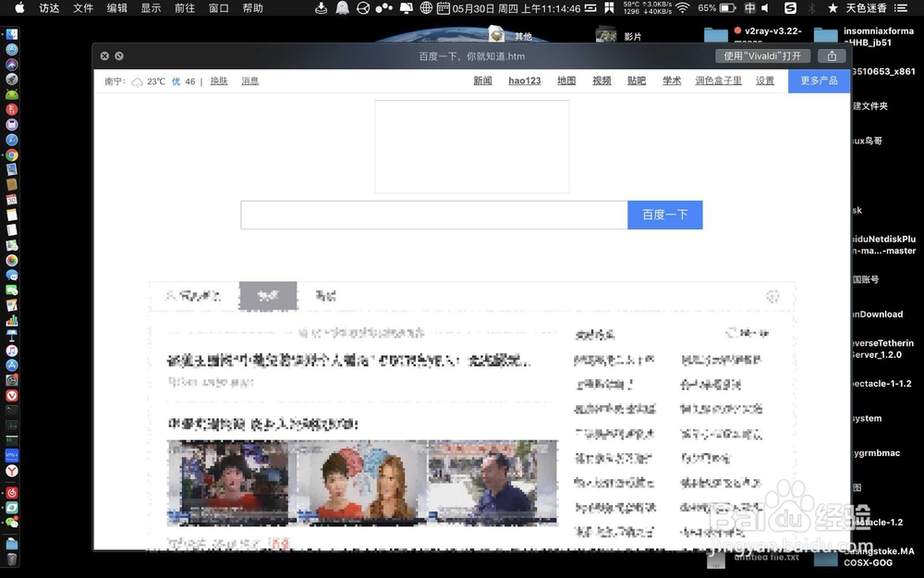
Task: Click the share icon in the preview window toolbar
Action: point(831,55)
